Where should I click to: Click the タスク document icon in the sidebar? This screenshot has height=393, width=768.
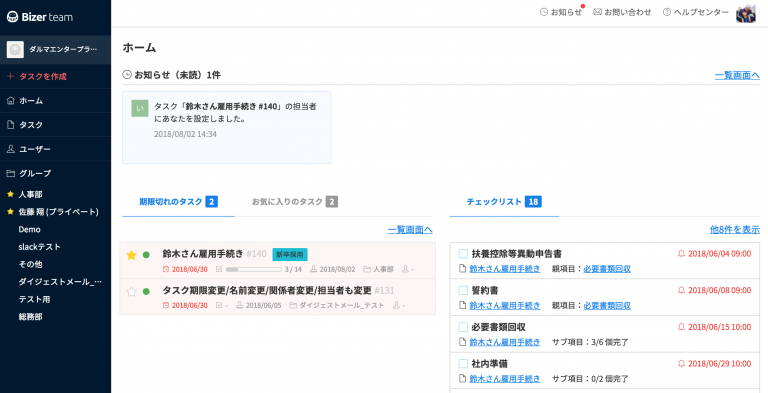(x=11, y=125)
